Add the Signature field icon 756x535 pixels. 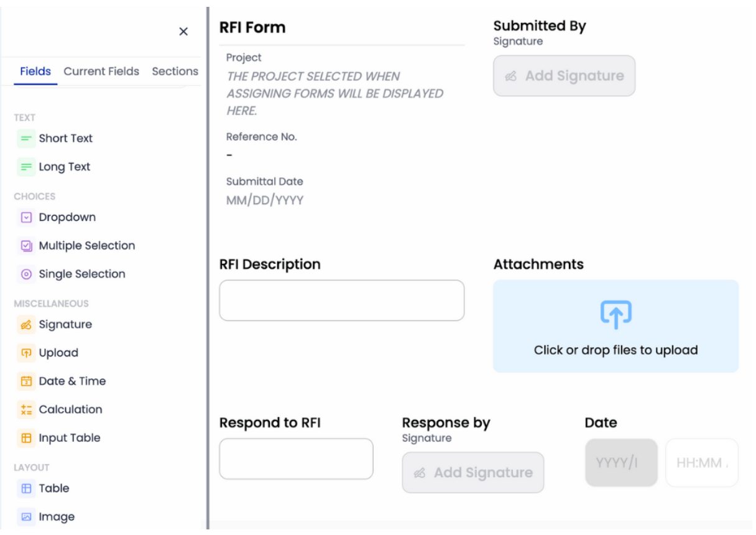coord(26,325)
